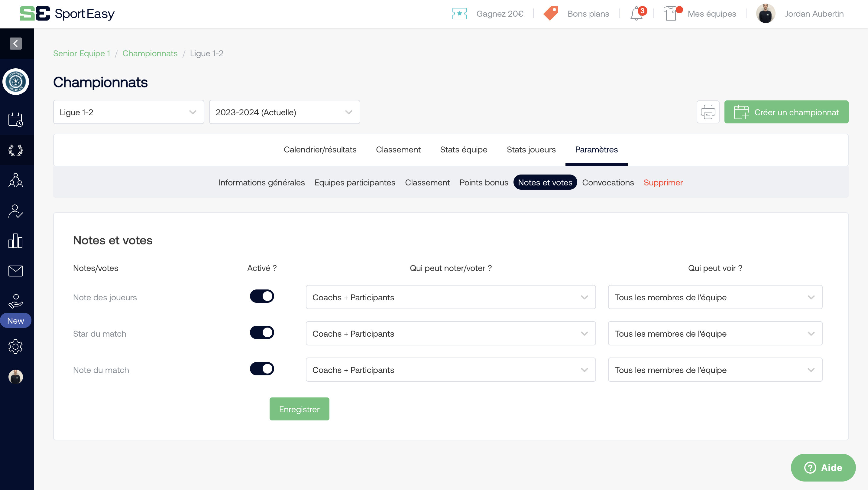Open Points bonus sub-tab
Image resolution: width=868 pixels, height=490 pixels.
click(484, 182)
